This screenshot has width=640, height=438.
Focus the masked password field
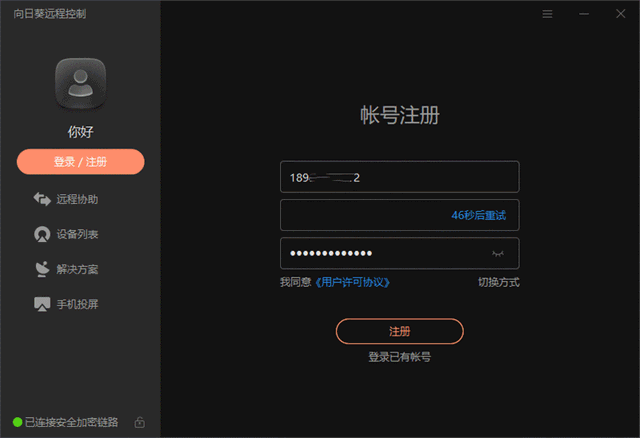point(400,253)
